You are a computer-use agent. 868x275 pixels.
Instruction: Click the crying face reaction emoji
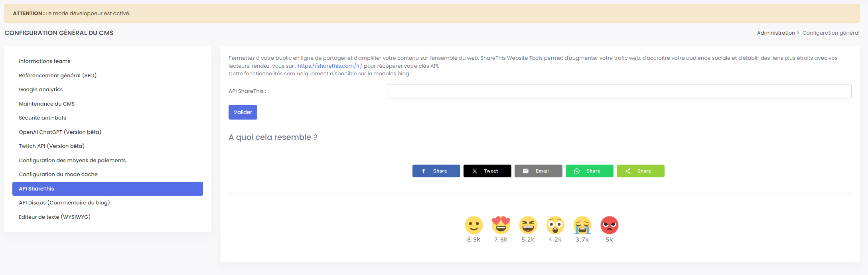point(582,225)
